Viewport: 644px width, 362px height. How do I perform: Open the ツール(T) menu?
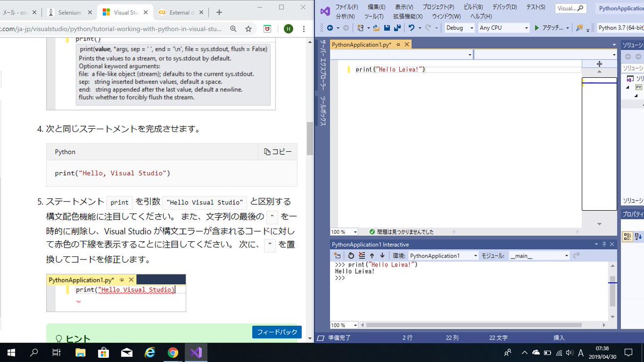pyautogui.click(x=374, y=17)
